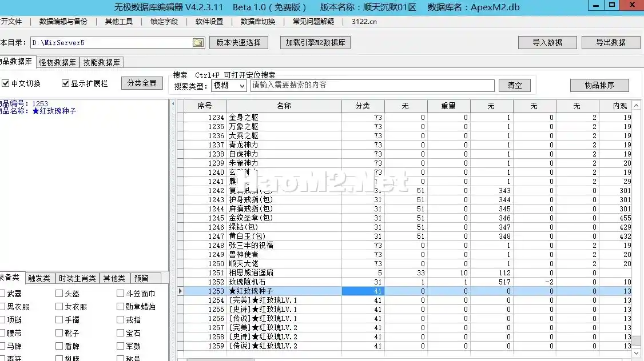Check the 斗笠面巾 category box
The width and height of the screenshot is (644, 361).
(x=120, y=294)
